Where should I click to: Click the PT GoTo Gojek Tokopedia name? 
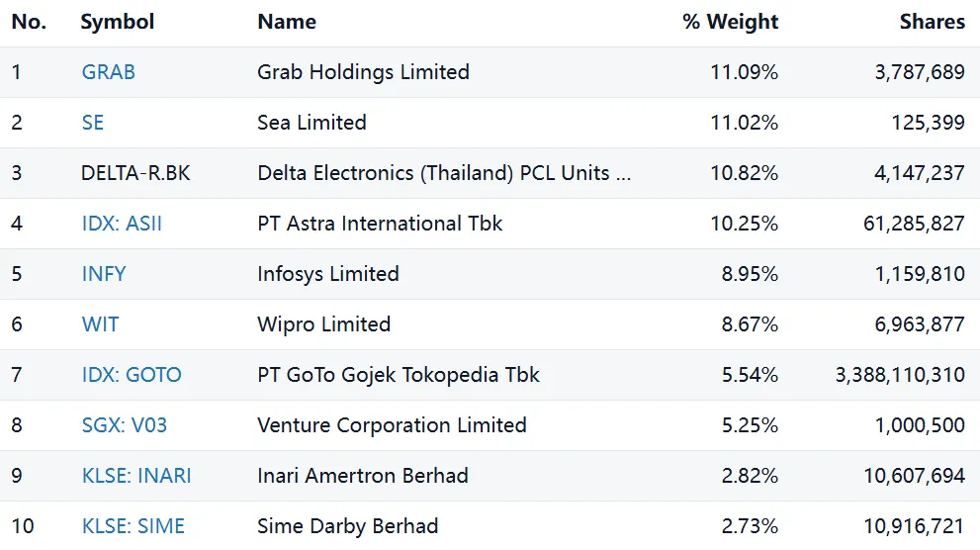point(399,375)
